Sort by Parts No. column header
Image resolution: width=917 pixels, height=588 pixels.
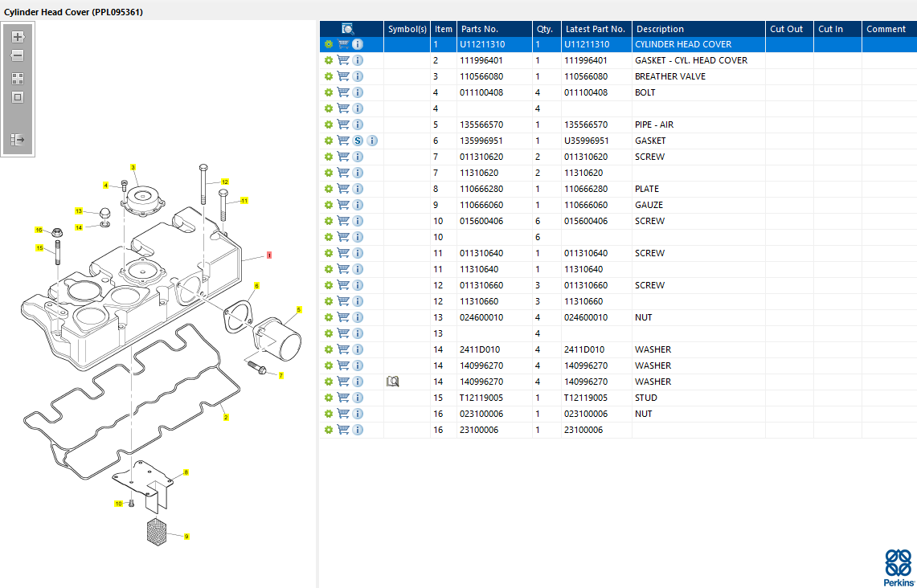pos(481,29)
